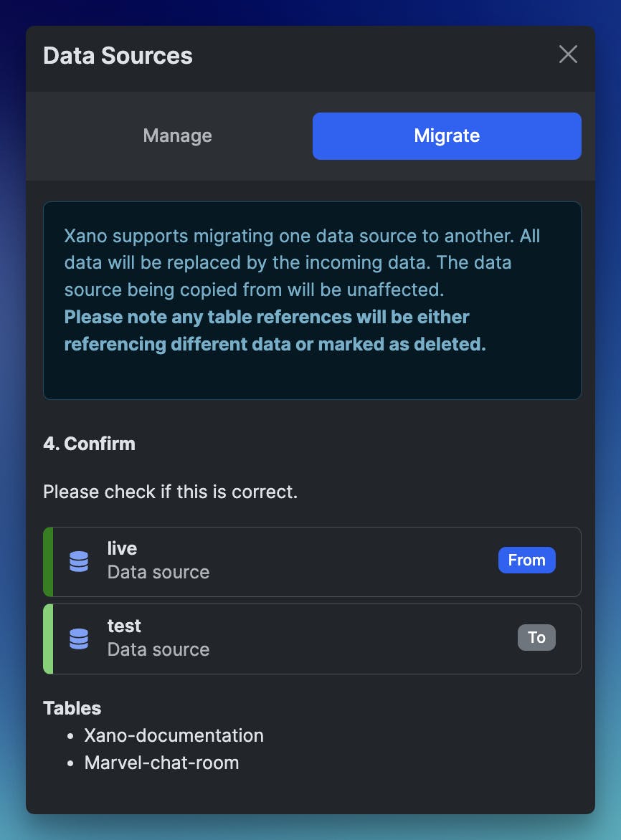Click the test data source database icon

coord(79,639)
